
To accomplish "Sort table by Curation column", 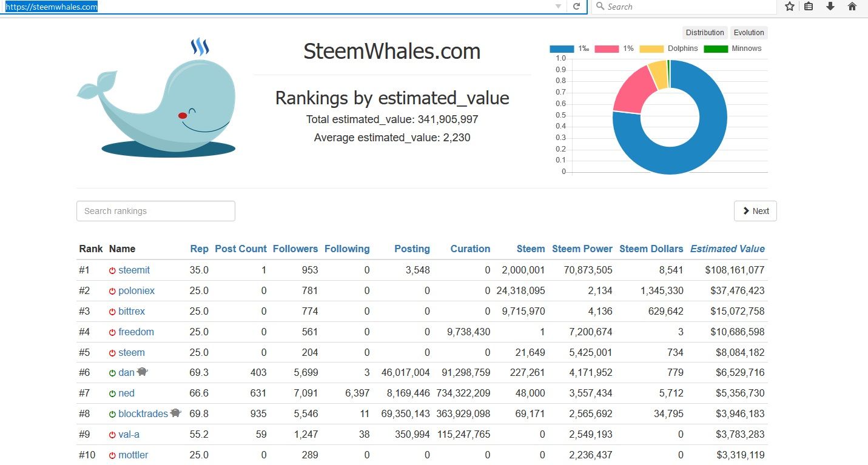I will click(x=470, y=249).
